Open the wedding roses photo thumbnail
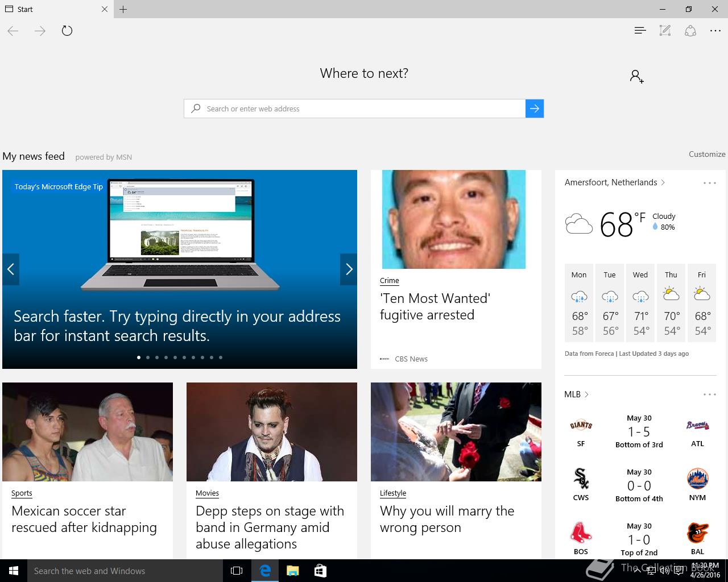Viewport: 728px width, 582px height. pyautogui.click(x=456, y=432)
